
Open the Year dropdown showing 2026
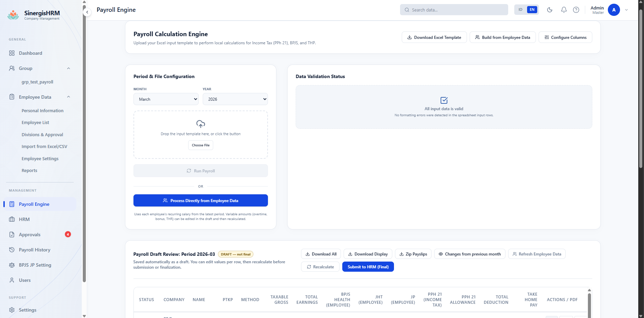tap(235, 99)
